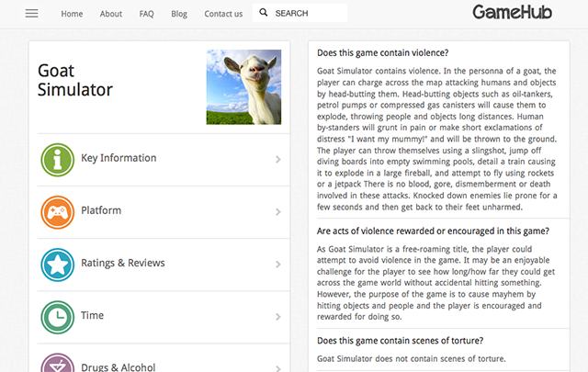
Task: Open the Drugs & Alcohol section label
Action: point(119,367)
